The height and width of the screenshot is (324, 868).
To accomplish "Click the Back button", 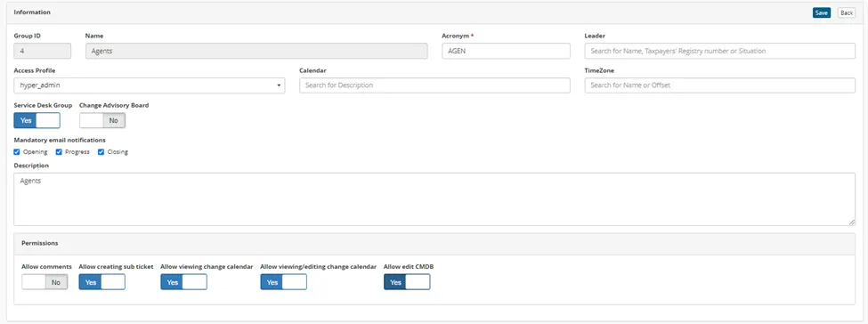I will (847, 12).
